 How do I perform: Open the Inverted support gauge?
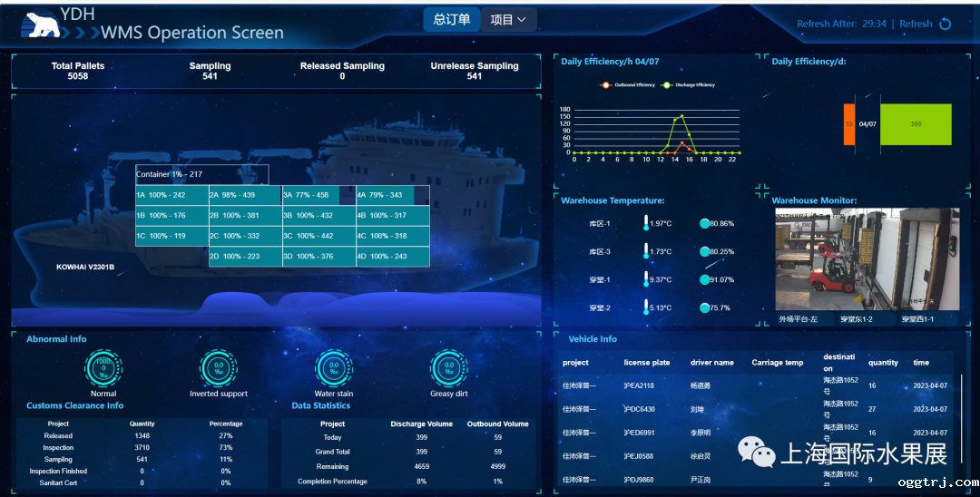point(219,368)
